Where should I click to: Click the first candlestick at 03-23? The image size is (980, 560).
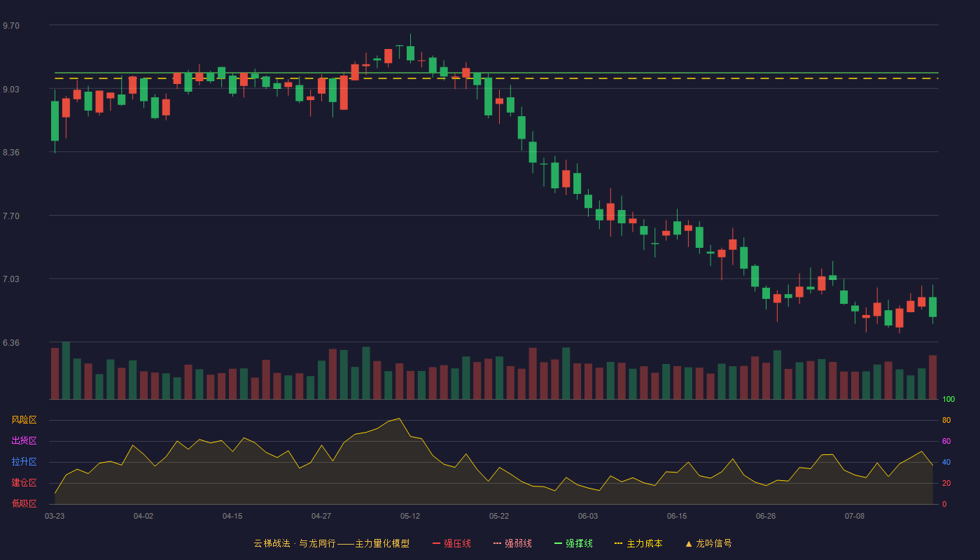(55, 121)
